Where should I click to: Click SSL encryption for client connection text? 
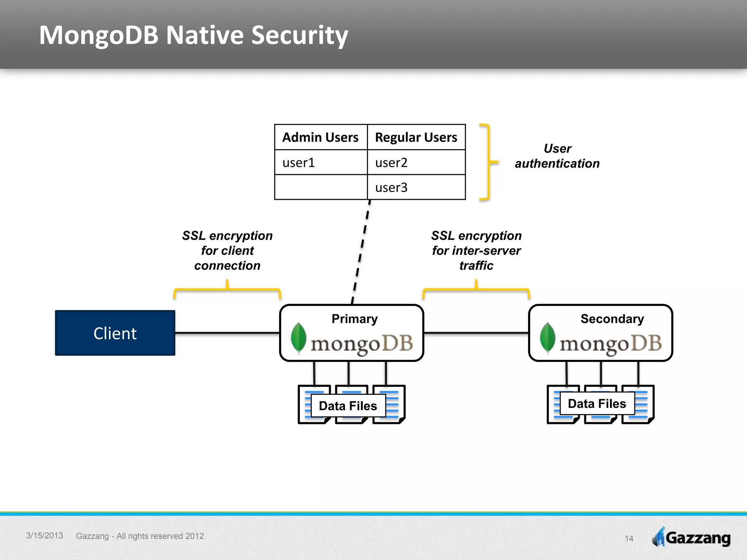227,250
